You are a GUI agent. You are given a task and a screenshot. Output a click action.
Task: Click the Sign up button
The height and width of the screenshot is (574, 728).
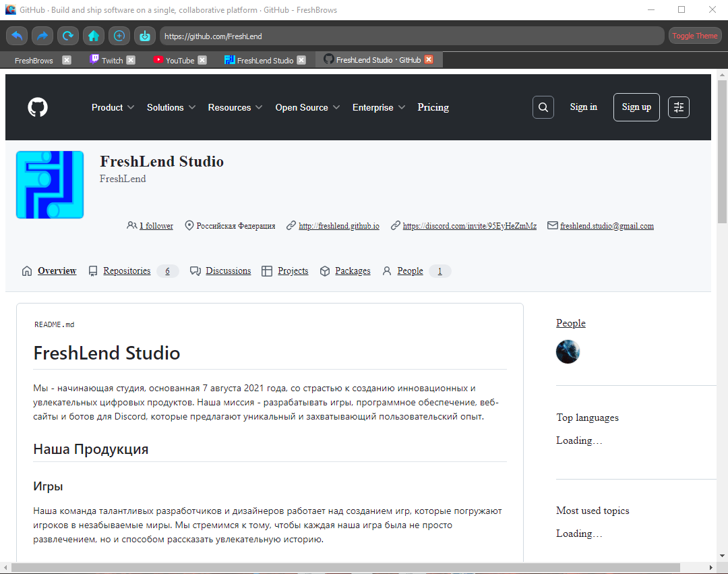pos(636,107)
